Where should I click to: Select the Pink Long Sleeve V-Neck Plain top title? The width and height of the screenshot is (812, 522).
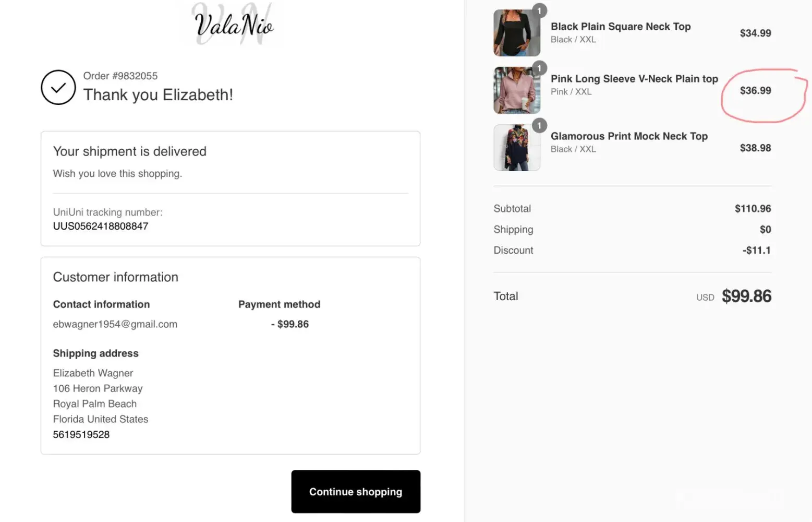click(x=634, y=79)
